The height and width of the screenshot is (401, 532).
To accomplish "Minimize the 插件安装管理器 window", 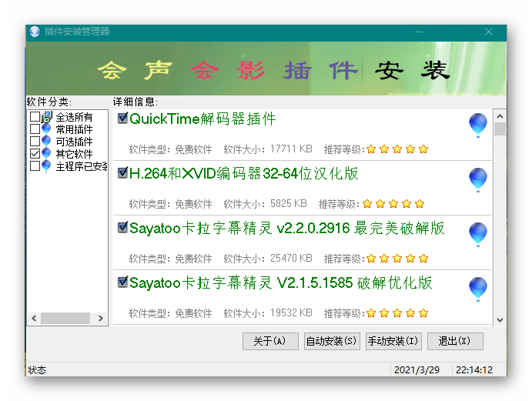I will tap(419, 32).
